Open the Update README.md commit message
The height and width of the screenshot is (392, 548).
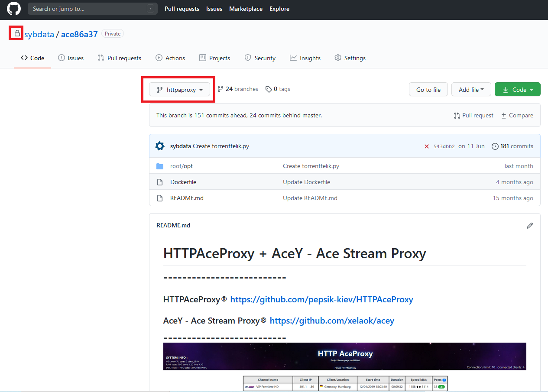point(310,198)
